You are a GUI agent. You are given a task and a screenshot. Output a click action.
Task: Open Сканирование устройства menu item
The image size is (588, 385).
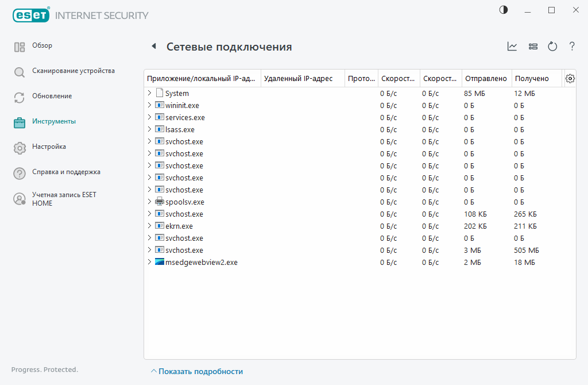pos(73,71)
